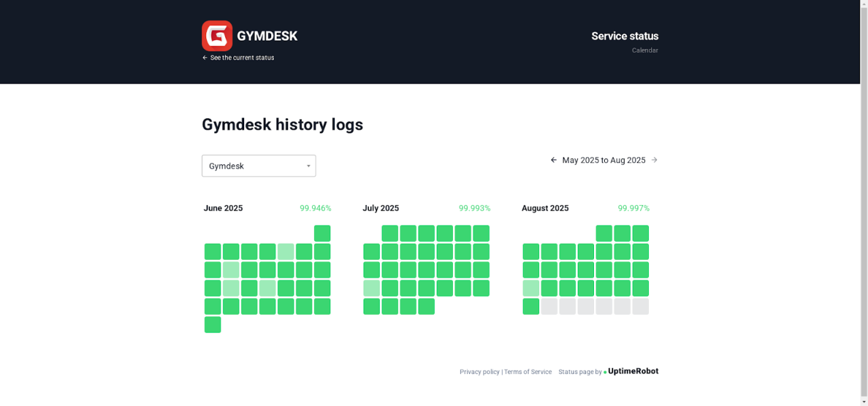This screenshot has height=406, width=868.
Task: Open the Terms of Service link
Action: pos(528,372)
